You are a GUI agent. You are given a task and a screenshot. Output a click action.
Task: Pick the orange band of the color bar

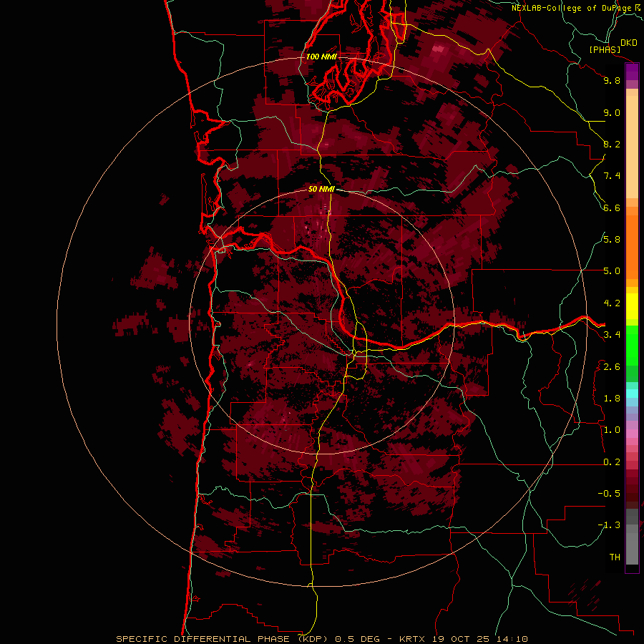tap(632, 246)
